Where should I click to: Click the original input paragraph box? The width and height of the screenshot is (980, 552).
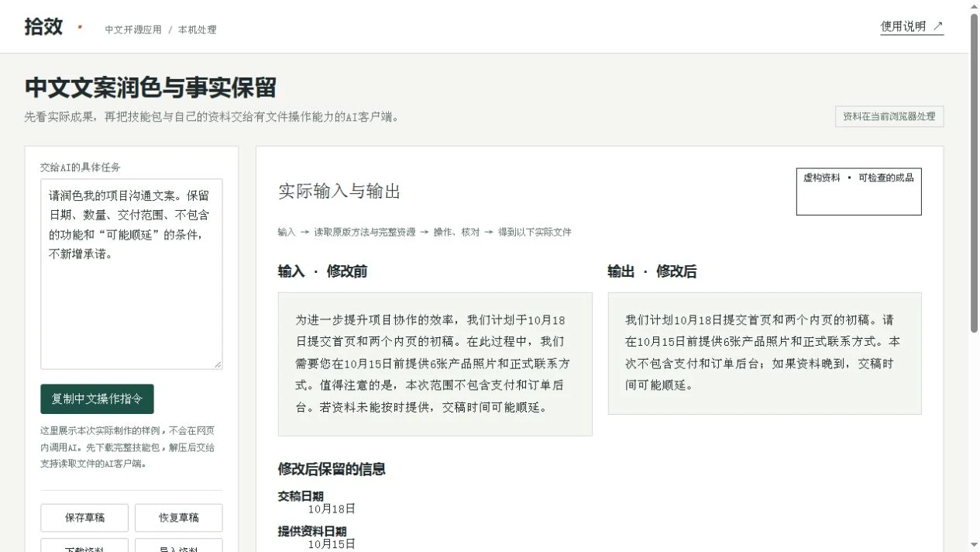[435, 364]
